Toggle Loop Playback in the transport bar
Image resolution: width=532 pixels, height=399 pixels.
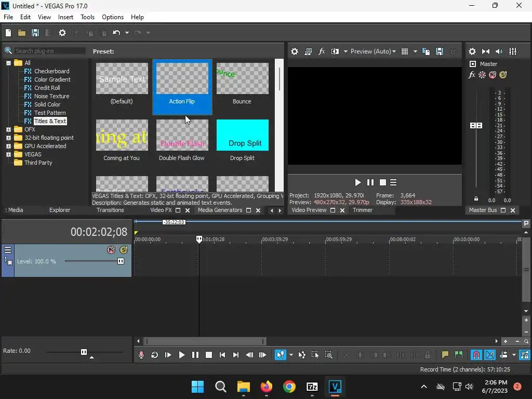[x=154, y=355]
